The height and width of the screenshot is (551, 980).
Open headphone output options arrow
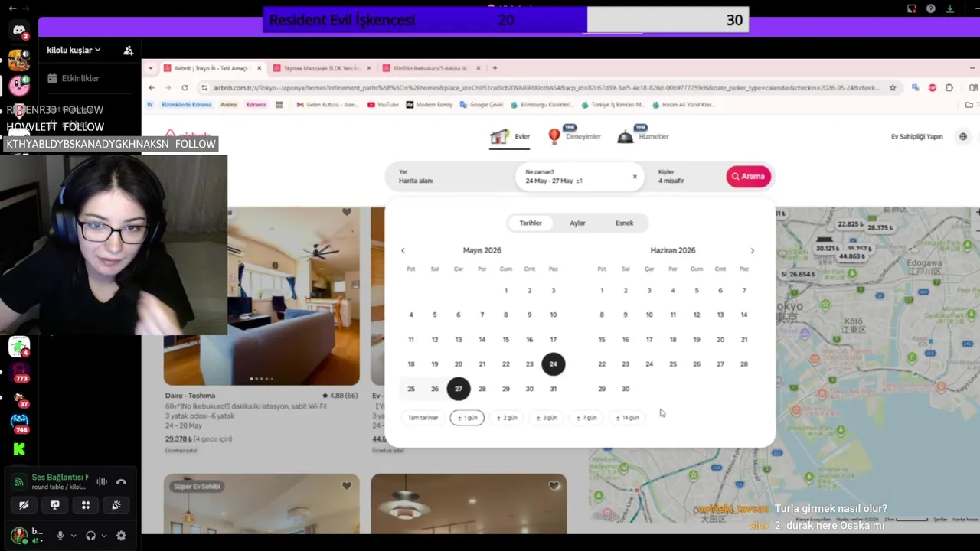(x=104, y=536)
